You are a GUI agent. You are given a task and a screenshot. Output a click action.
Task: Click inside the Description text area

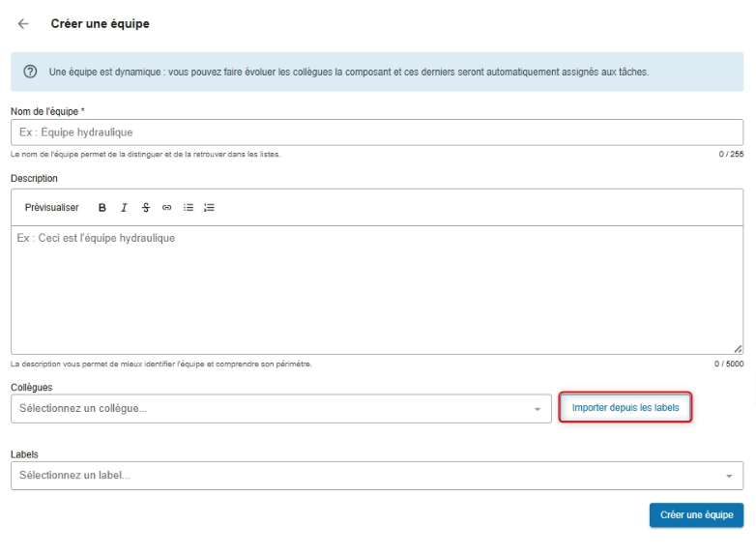(x=377, y=290)
